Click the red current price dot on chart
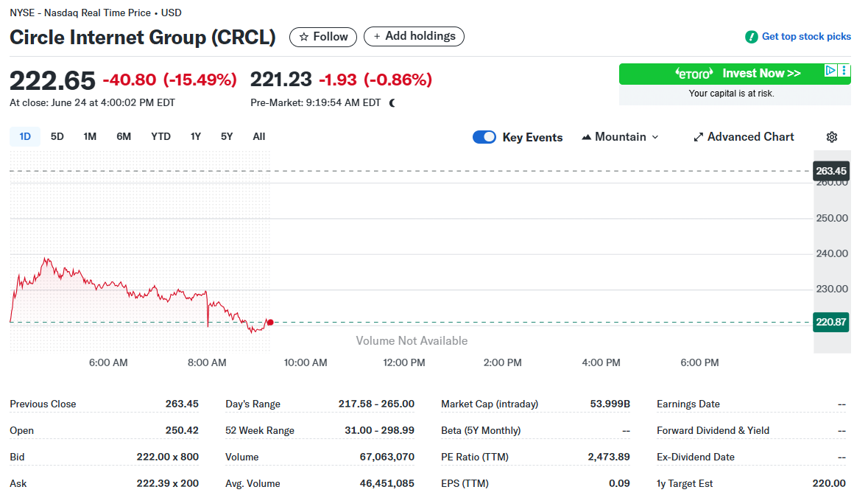Screen dimensions: 868x498 (270, 323)
